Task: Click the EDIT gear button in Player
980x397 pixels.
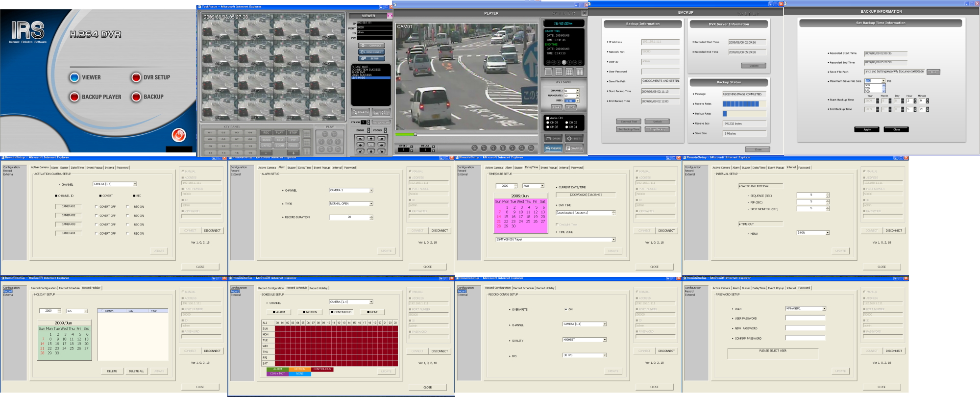Action: (x=574, y=139)
